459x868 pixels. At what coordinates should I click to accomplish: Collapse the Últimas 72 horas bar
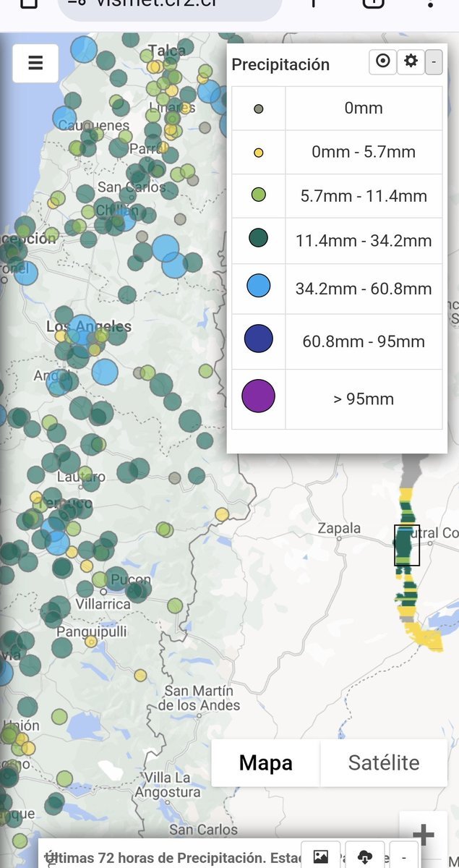[x=404, y=857]
